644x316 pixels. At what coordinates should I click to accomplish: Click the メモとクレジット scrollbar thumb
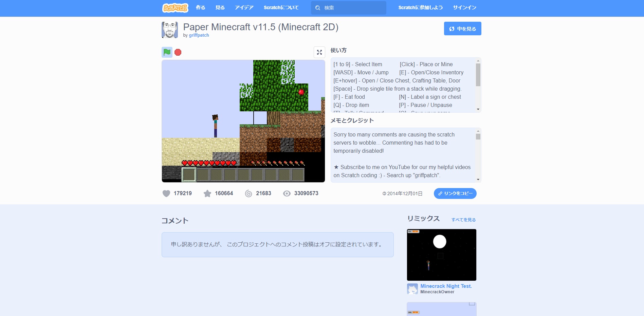pos(478,137)
